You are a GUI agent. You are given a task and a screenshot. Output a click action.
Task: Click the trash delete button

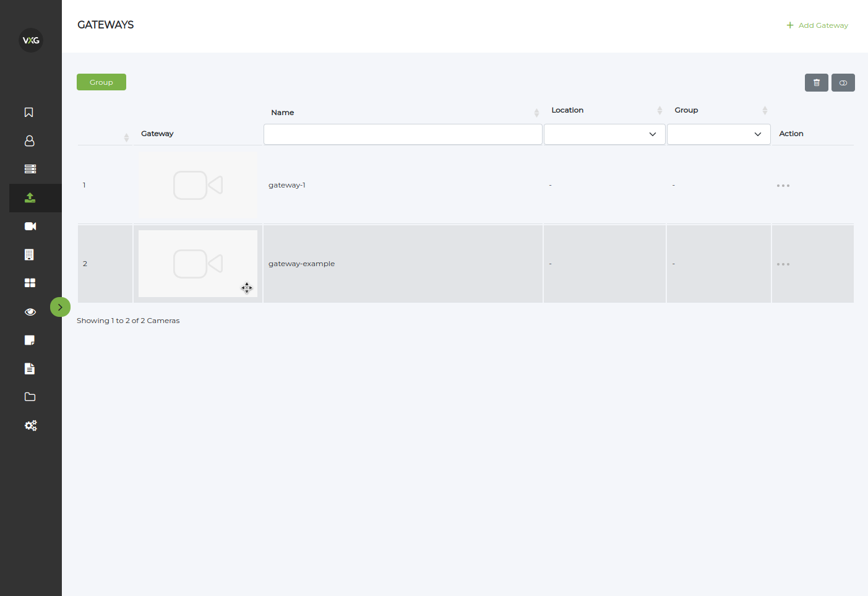(816, 82)
